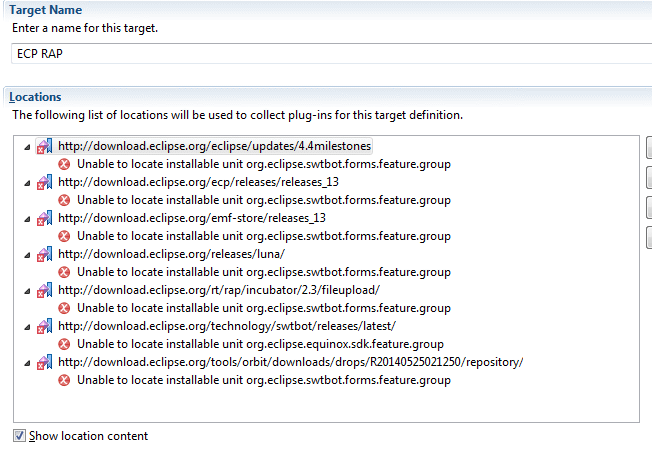Click the repository icon for rap/incubator/2.3/fileupload/
This screenshot has height=449, width=652.
click(x=44, y=290)
